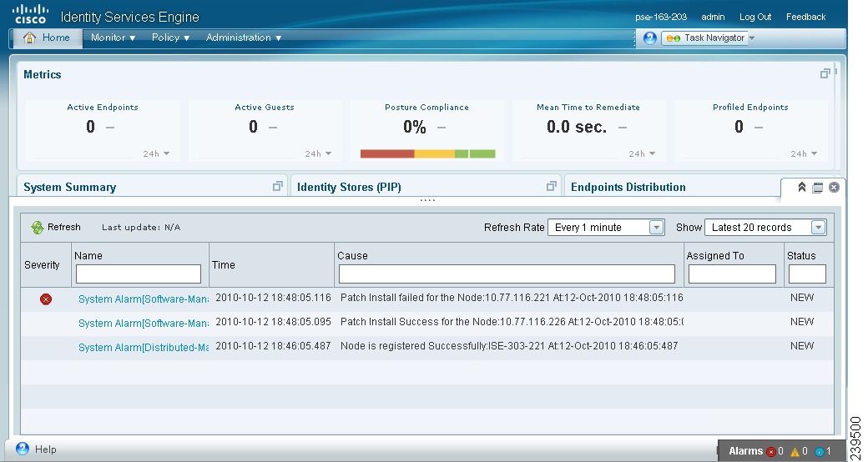Open the Task Navigator dropdown
Viewport: 868px width, 462px height.
point(752,38)
